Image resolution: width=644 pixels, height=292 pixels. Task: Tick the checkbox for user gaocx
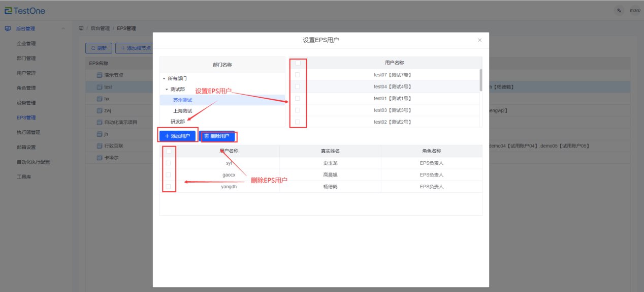pos(168,175)
